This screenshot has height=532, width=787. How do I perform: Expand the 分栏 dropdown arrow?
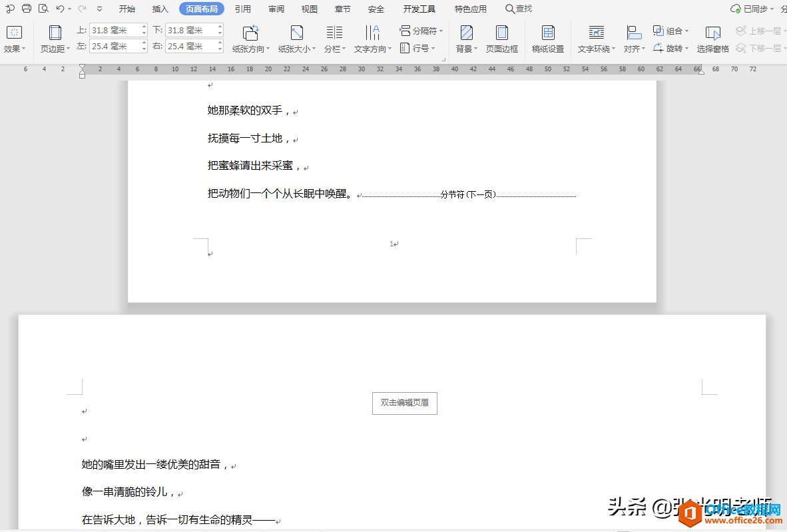(344, 49)
